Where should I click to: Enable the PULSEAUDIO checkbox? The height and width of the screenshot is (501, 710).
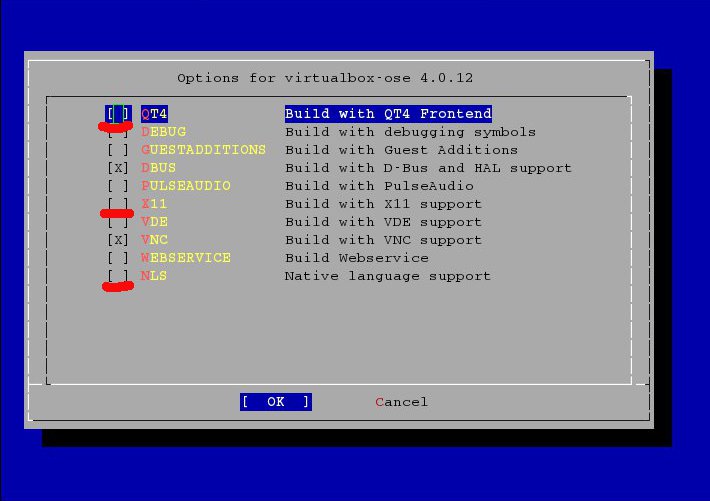118,186
